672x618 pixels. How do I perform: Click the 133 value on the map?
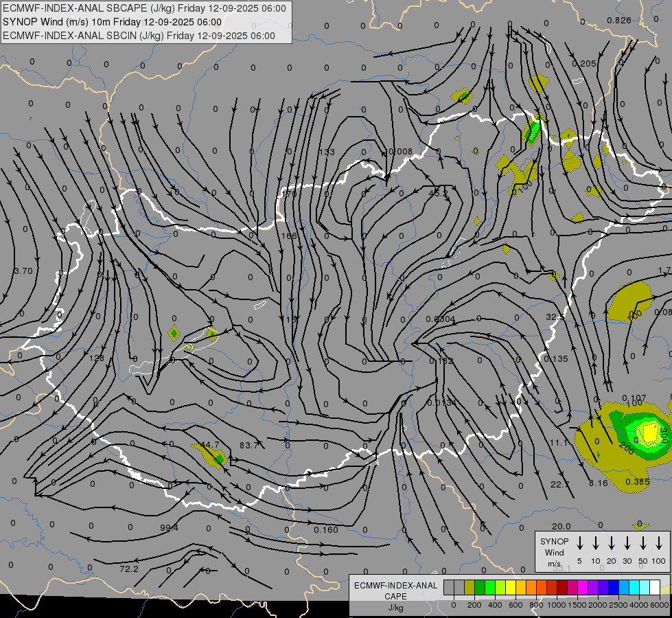[327, 152]
